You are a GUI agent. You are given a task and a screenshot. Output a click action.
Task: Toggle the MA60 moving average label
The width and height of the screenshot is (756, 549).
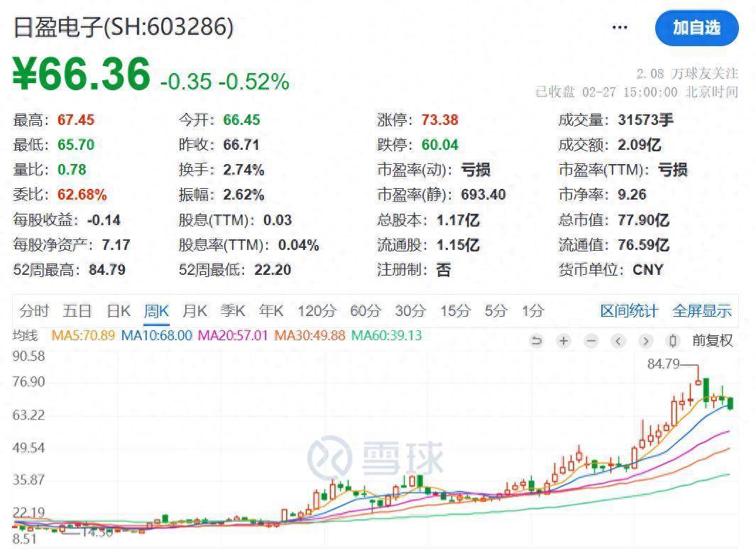[386, 335]
